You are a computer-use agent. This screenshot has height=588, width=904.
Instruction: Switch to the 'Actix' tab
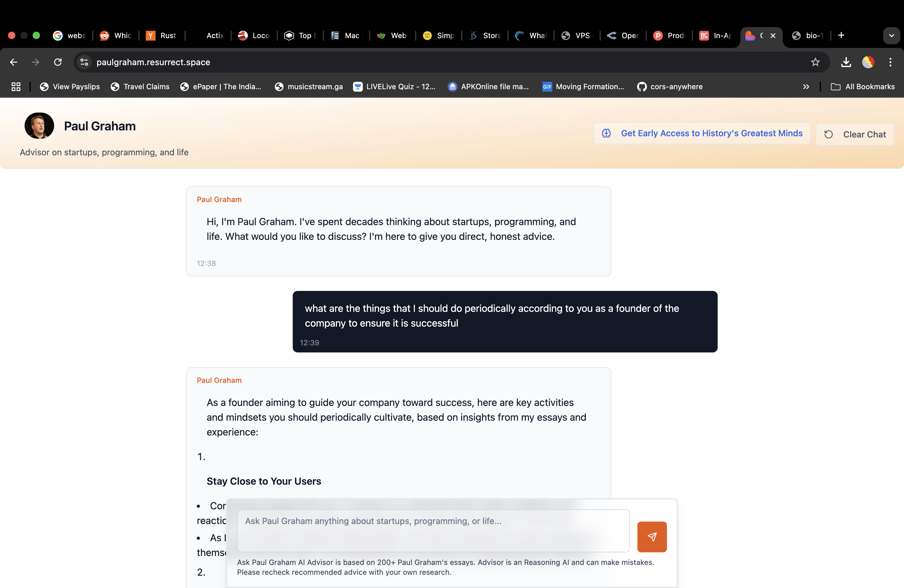pyautogui.click(x=208, y=35)
